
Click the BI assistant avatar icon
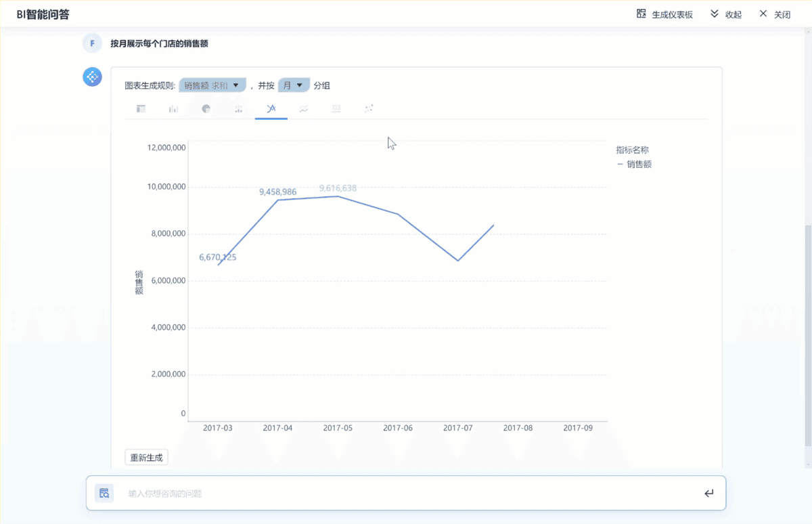click(92, 77)
